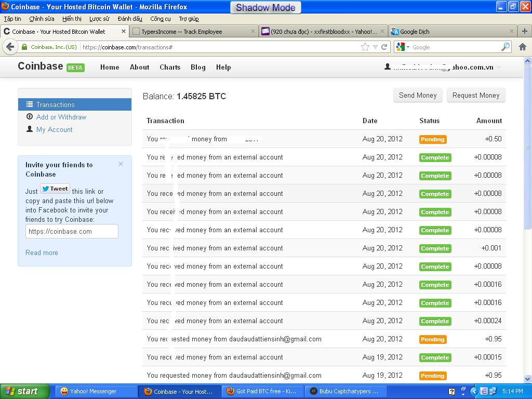Screen dimensions: 532x399
Task: Click the Transactions list icon
Action: 30,104
